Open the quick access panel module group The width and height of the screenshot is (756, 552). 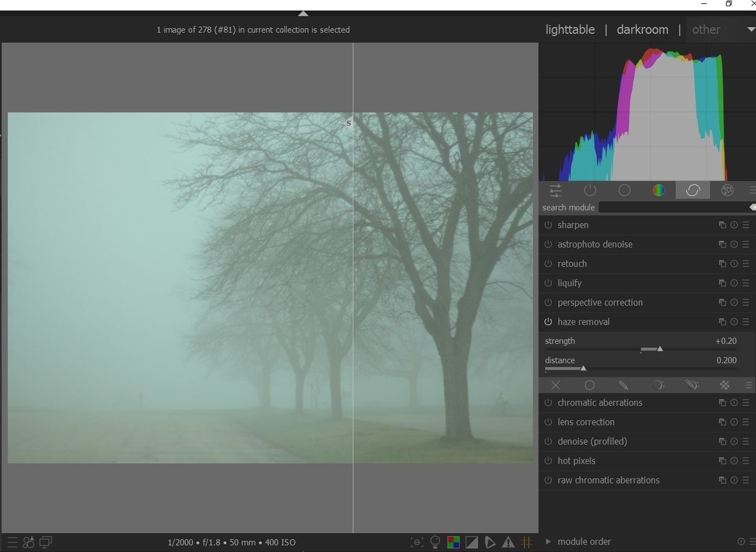click(x=556, y=190)
